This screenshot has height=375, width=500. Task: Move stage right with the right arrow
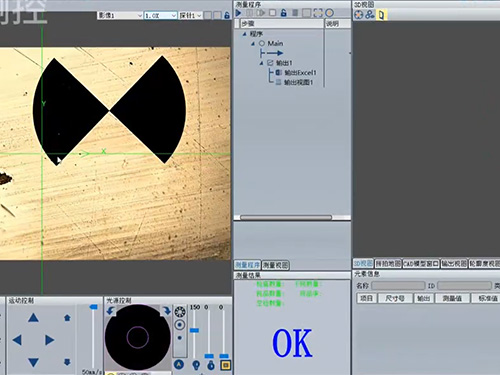click(50, 340)
